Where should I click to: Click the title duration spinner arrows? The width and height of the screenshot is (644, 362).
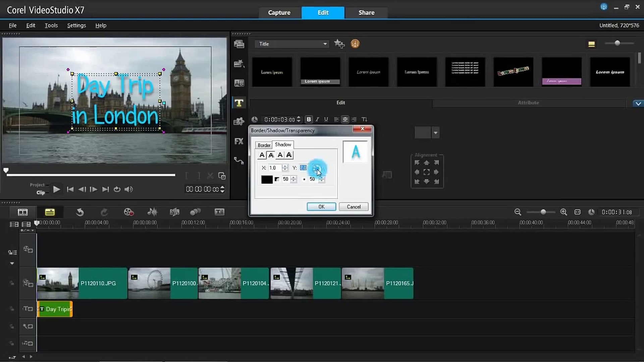[x=299, y=119]
